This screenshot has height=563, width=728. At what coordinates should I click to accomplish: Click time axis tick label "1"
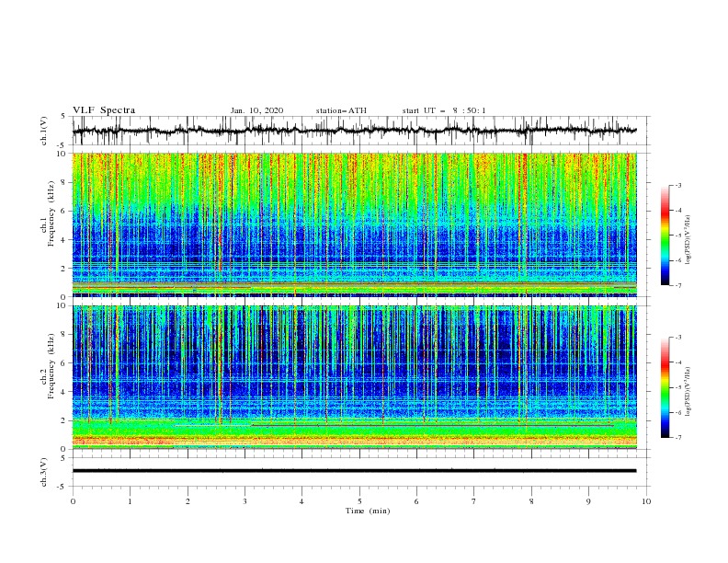pyautogui.click(x=130, y=501)
